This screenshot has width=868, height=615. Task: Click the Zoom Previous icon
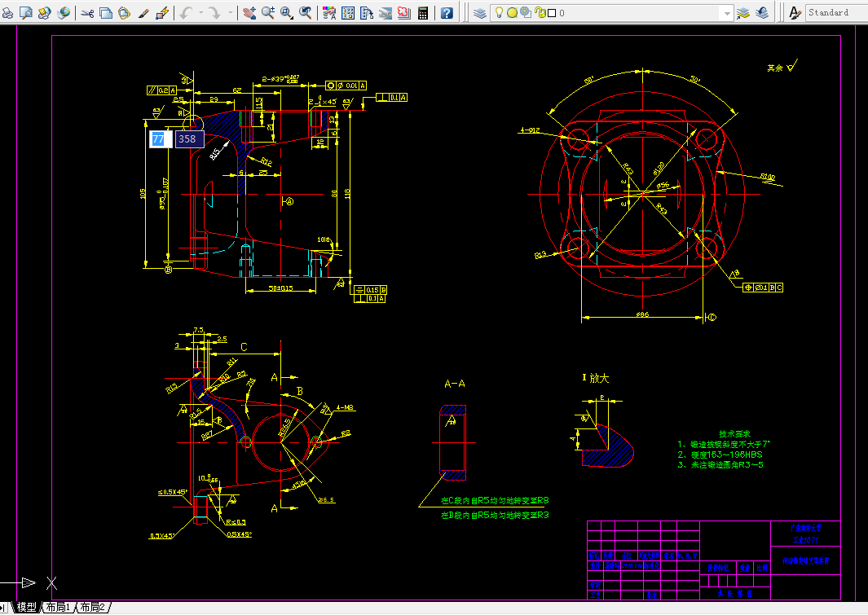306,13
